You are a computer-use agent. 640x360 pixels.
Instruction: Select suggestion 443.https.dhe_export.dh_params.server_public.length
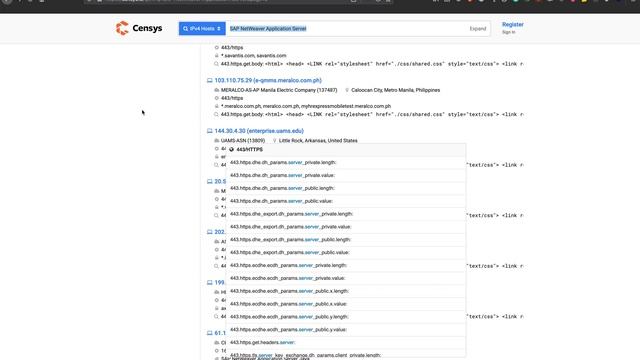pyautogui.click(x=346, y=240)
